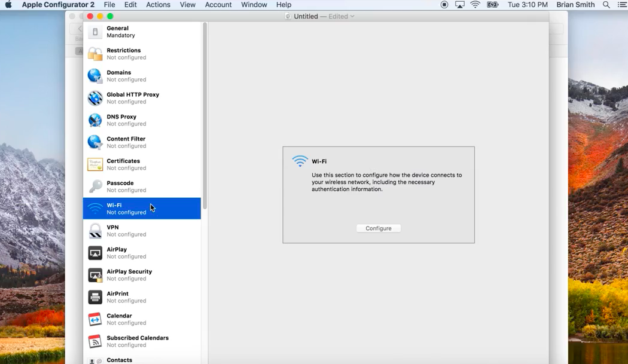This screenshot has height=364, width=628.
Task: Click the battery status icon
Action: pos(492,5)
